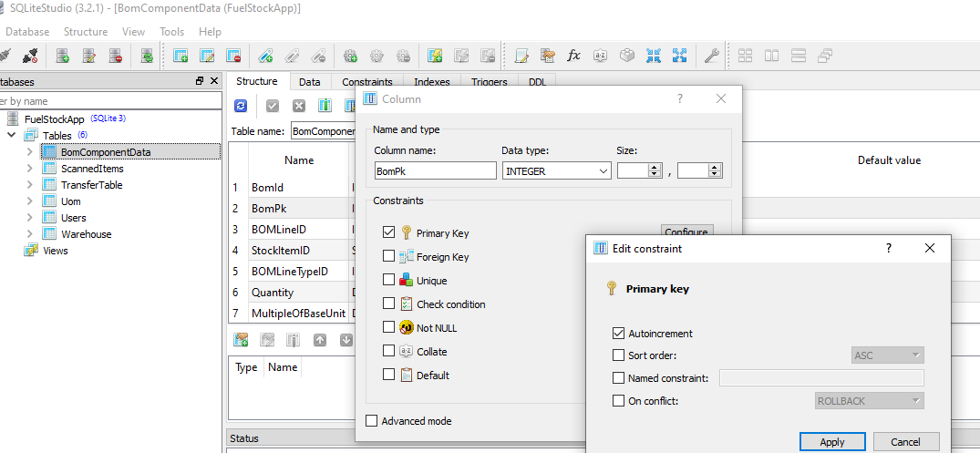The image size is (980, 453).
Task: Open the Help menu
Action: tap(210, 31)
